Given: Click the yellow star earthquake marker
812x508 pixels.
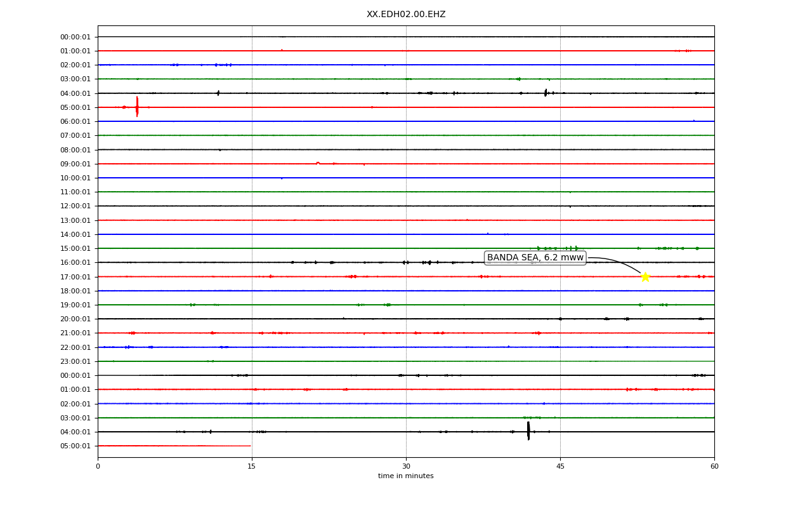Looking at the screenshot, I should pyautogui.click(x=645, y=277).
